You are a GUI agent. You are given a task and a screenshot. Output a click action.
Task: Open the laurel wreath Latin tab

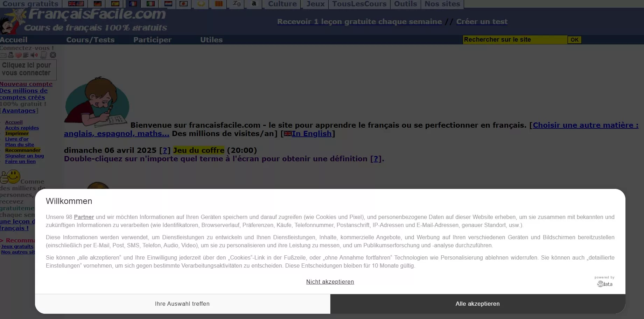coord(201,4)
